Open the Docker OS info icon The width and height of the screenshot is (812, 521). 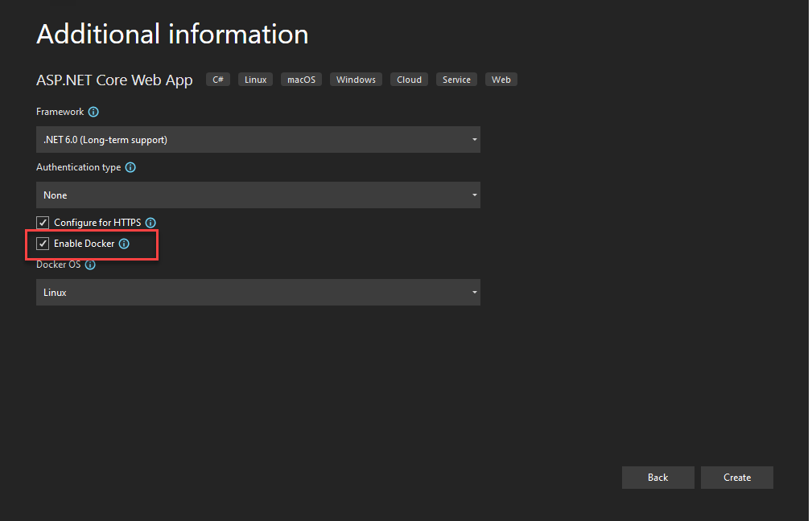pyautogui.click(x=89, y=265)
